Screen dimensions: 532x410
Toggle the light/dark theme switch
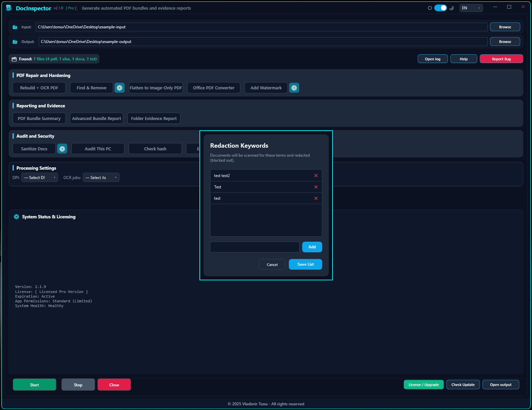440,8
